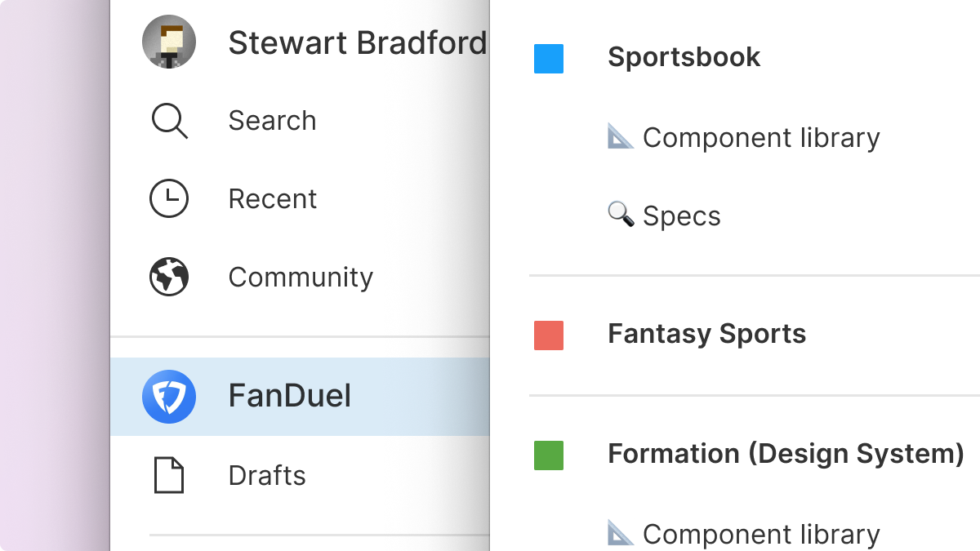
Task: Open the Stewart Bradford account name
Action: pyautogui.click(x=357, y=43)
